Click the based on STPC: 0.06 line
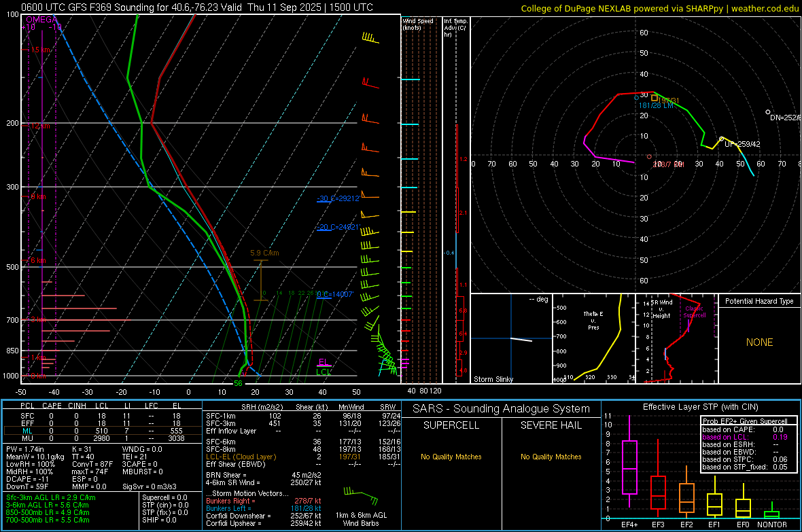Viewport: 802px width, 532px height. point(745,460)
